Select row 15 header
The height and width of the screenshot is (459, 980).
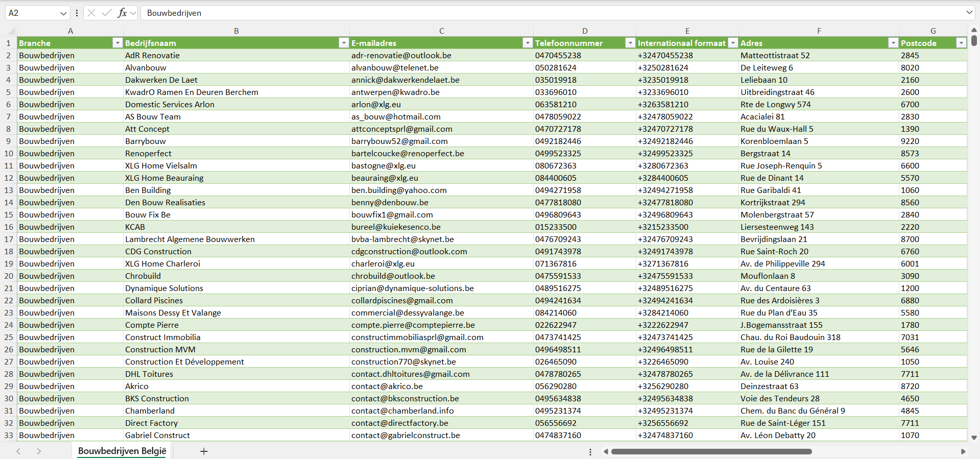tap(9, 215)
